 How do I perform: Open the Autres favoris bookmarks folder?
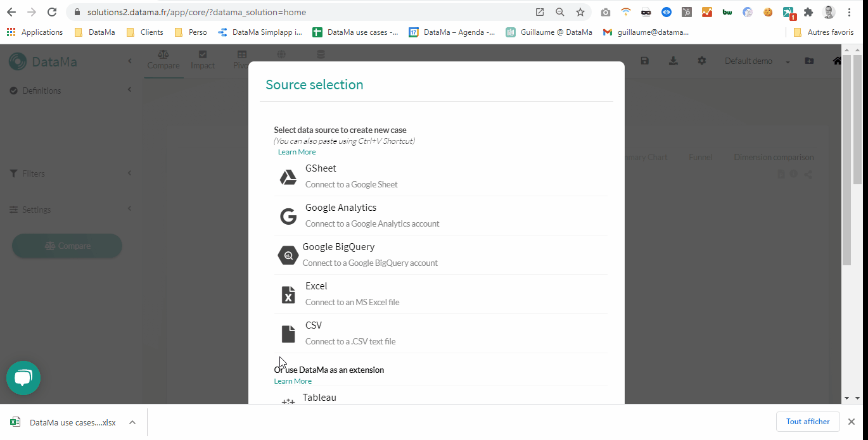pos(824,32)
